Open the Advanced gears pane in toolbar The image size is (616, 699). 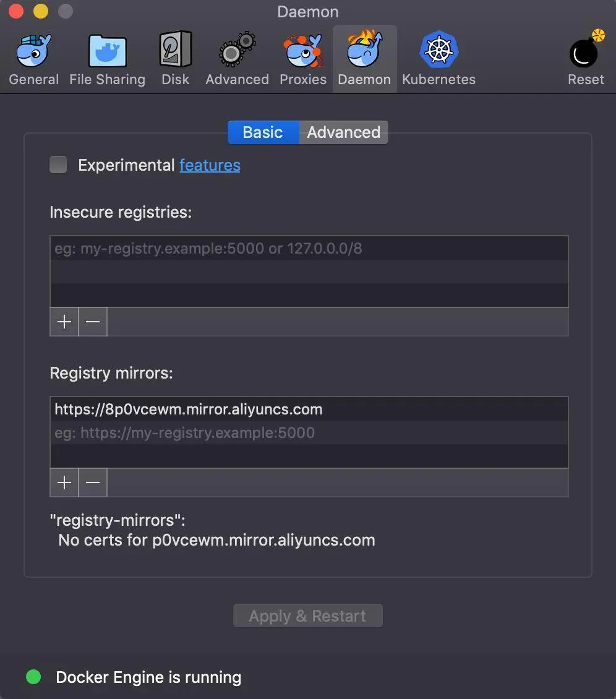[x=237, y=59]
